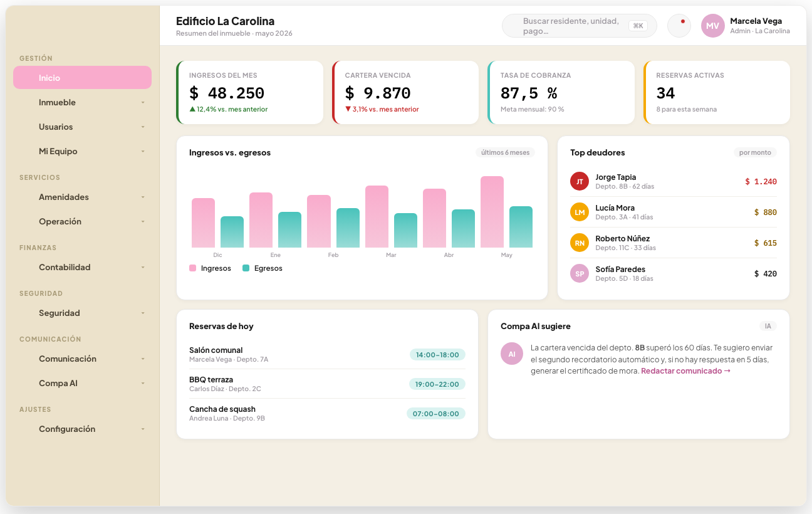Click the Ingresos vs. egresos chart title
Viewport: 812px width, 514px height.
click(x=230, y=152)
